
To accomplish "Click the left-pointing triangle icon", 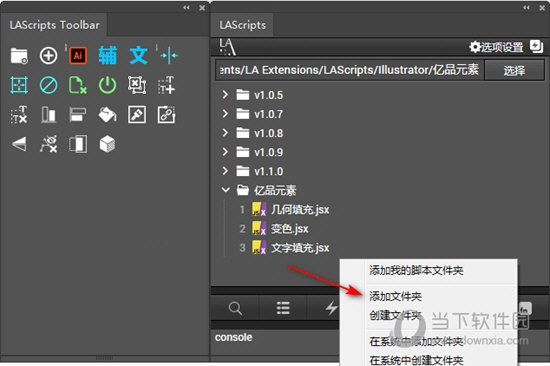I will (x=19, y=144).
